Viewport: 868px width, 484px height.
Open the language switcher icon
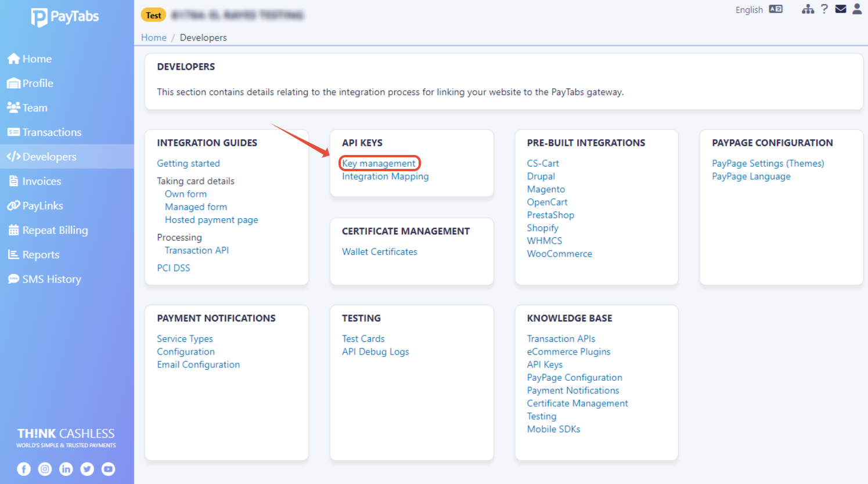(776, 9)
